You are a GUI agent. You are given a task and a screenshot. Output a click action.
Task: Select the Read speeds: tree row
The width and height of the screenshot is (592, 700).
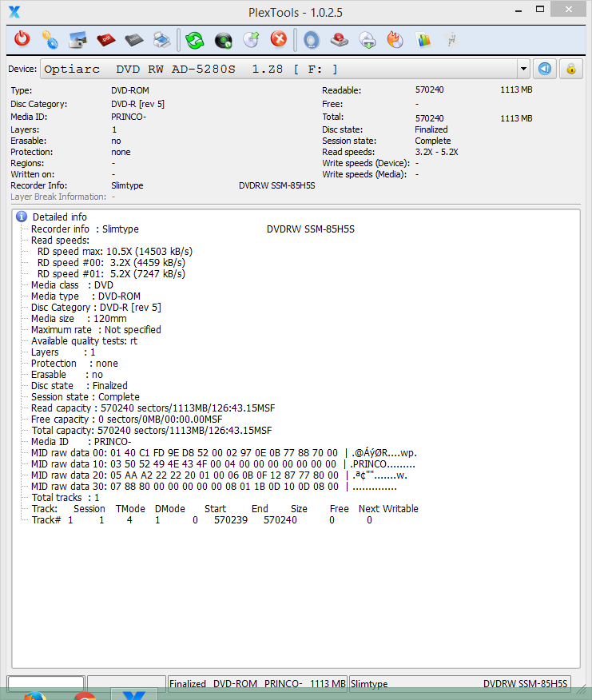click(x=60, y=241)
